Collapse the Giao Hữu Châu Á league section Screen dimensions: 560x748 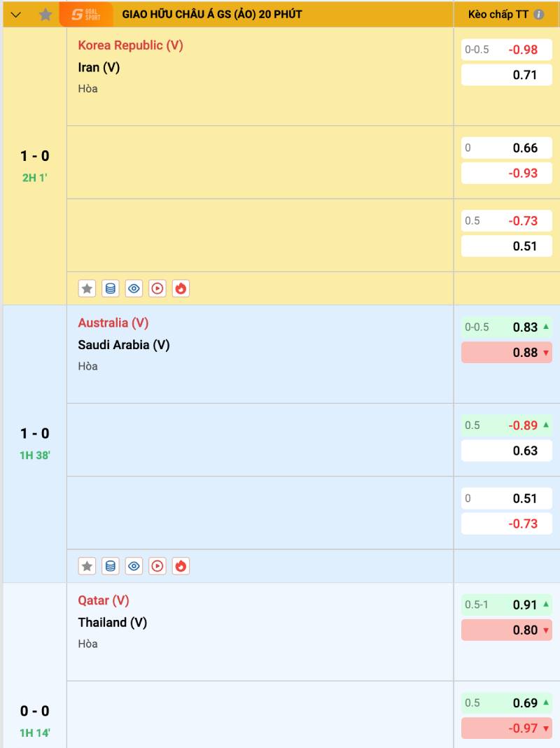tap(16, 15)
